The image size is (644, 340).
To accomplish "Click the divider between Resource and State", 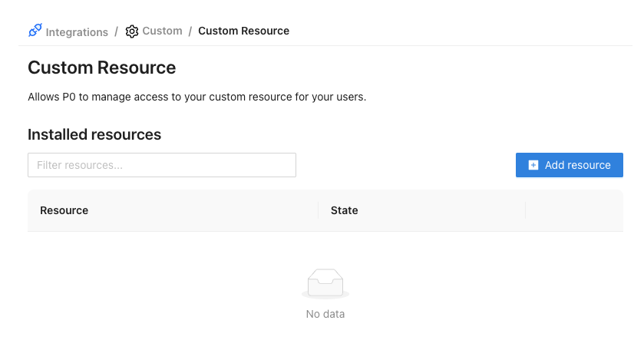I will 319,210.
